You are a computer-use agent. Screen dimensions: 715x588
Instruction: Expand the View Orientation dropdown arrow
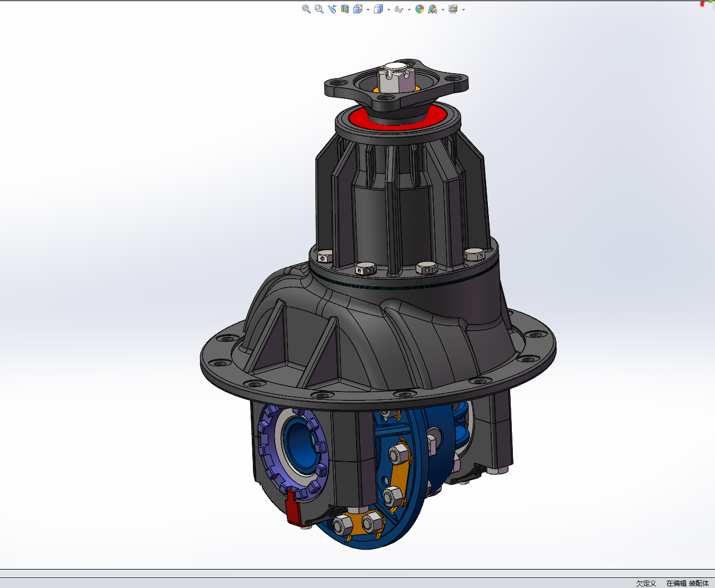click(368, 9)
